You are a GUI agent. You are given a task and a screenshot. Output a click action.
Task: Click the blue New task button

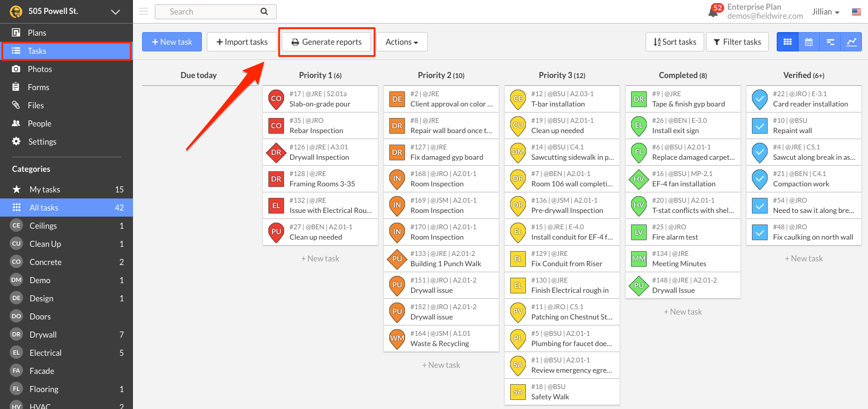(x=172, y=42)
